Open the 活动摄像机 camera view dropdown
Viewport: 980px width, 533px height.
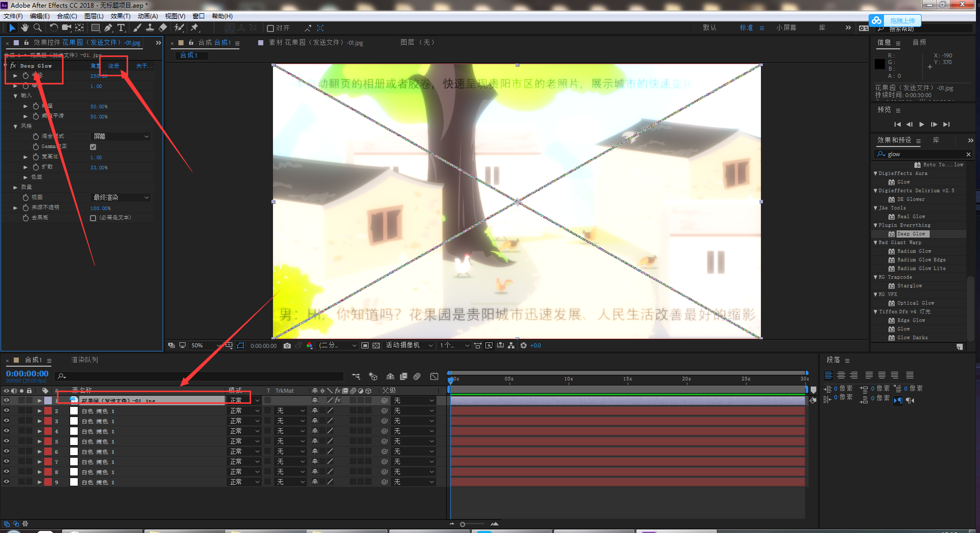tap(409, 345)
